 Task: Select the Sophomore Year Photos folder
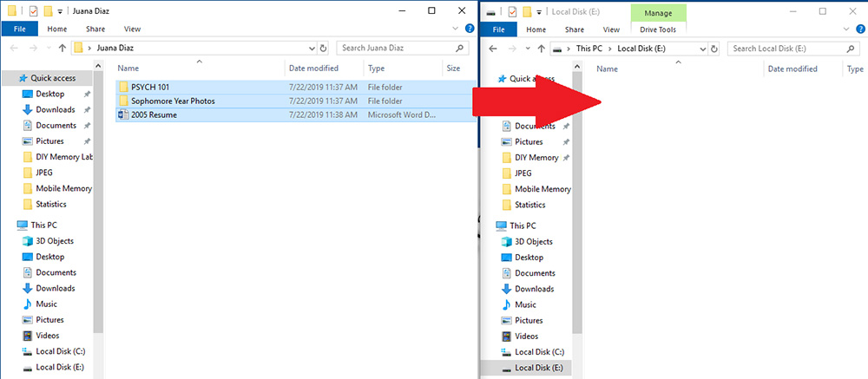(x=173, y=101)
